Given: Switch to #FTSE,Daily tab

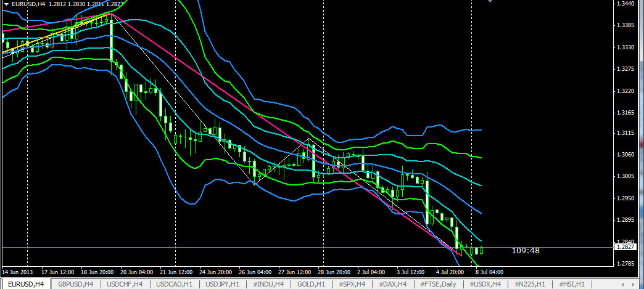Looking at the screenshot, I should point(438,284).
